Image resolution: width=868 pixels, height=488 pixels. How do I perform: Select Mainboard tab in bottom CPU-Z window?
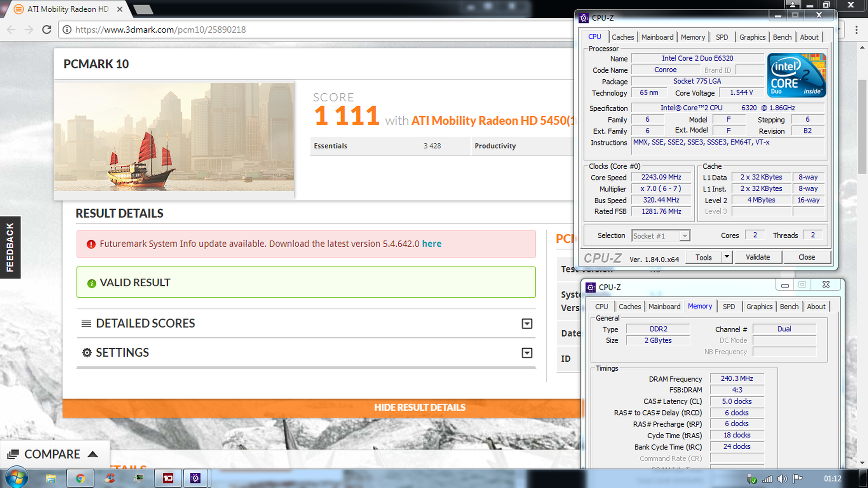(x=664, y=307)
